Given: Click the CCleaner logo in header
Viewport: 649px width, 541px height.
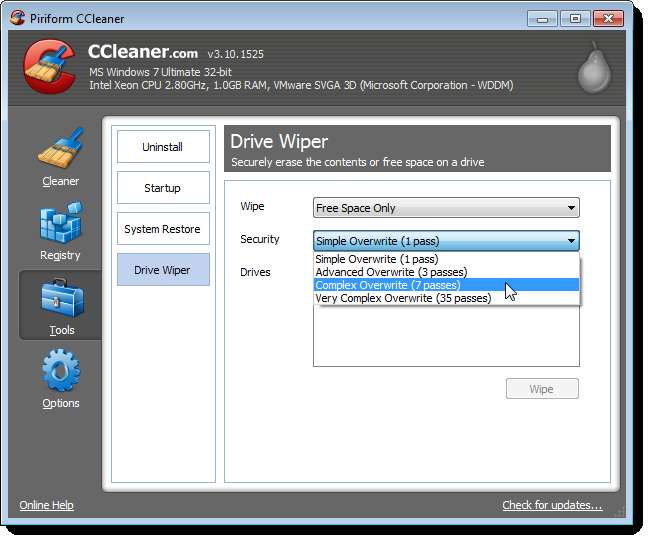Looking at the screenshot, I should (x=46, y=72).
